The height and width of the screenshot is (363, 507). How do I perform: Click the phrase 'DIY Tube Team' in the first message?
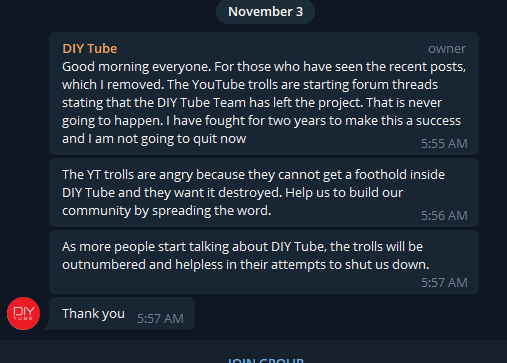point(202,103)
